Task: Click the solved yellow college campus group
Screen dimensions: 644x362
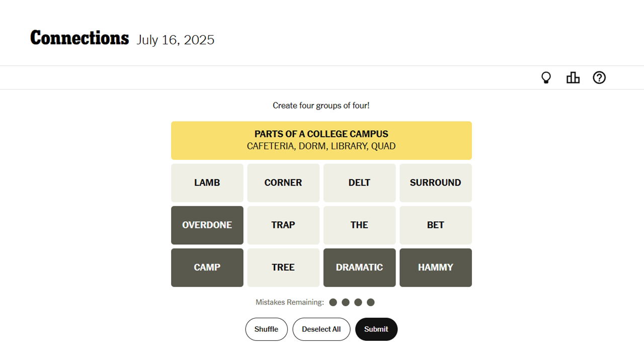Action: point(321,140)
